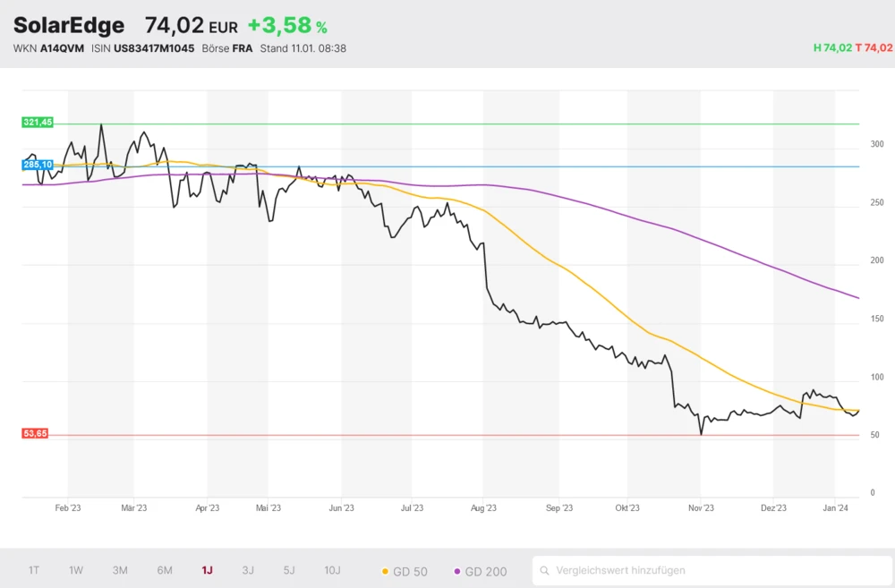Switch chart to the 1W range
Screen dimensions: 895x588
point(76,570)
